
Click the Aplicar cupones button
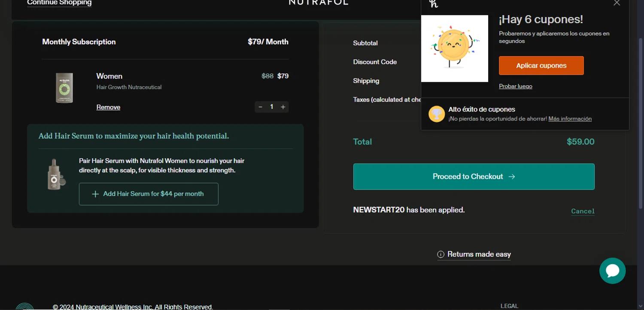tap(541, 66)
